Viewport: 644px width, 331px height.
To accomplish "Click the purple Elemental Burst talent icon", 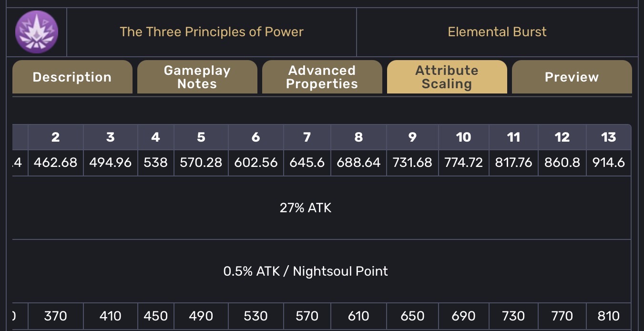I will (37, 32).
